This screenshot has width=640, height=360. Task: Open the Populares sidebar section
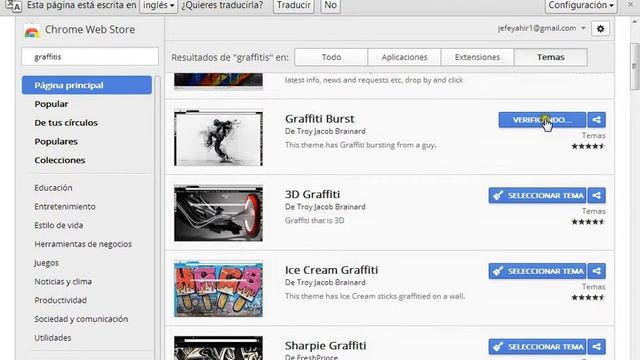pyautogui.click(x=56, y=142)
